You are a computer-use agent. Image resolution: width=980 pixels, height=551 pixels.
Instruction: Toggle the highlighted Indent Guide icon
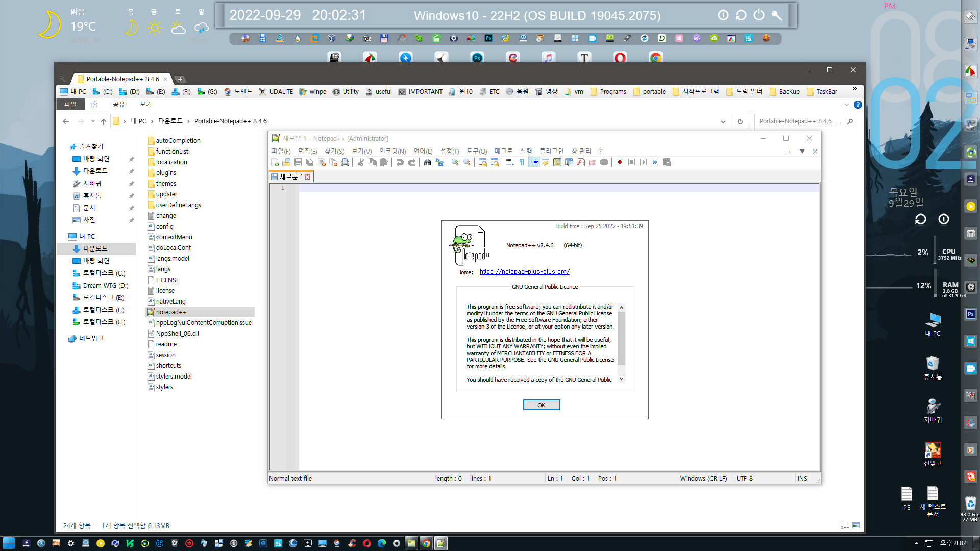534,162
